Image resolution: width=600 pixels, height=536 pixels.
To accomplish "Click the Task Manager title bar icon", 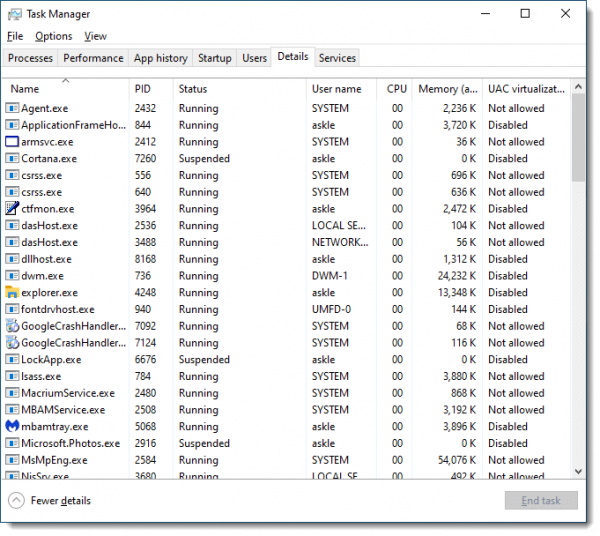I will (15, 15).
